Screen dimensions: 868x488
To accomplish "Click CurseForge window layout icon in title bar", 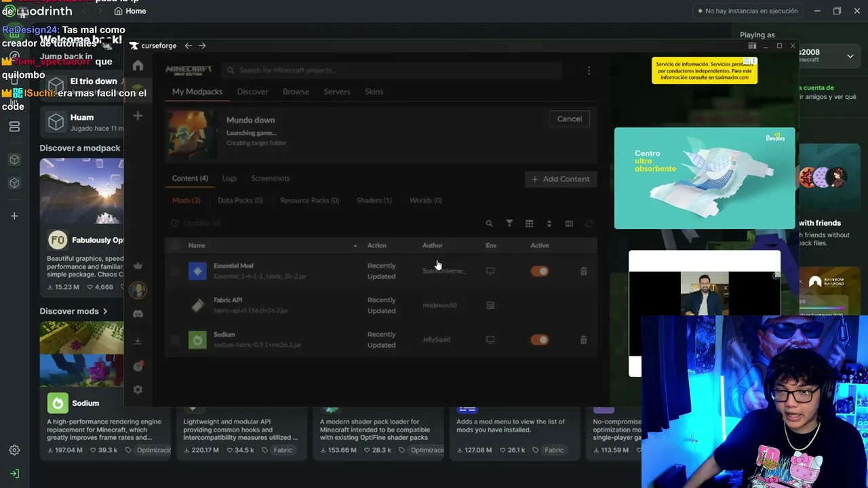I will pos(752,45).
